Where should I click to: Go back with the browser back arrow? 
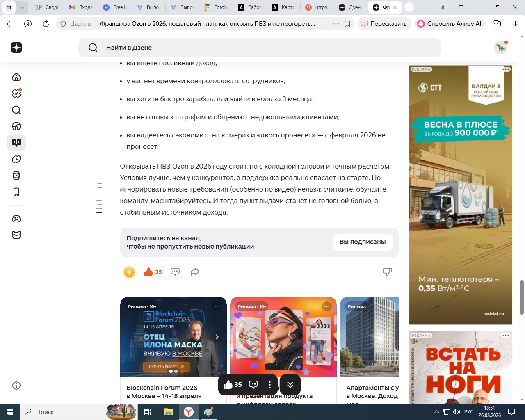pyautogui.click(x=10, y=24)
